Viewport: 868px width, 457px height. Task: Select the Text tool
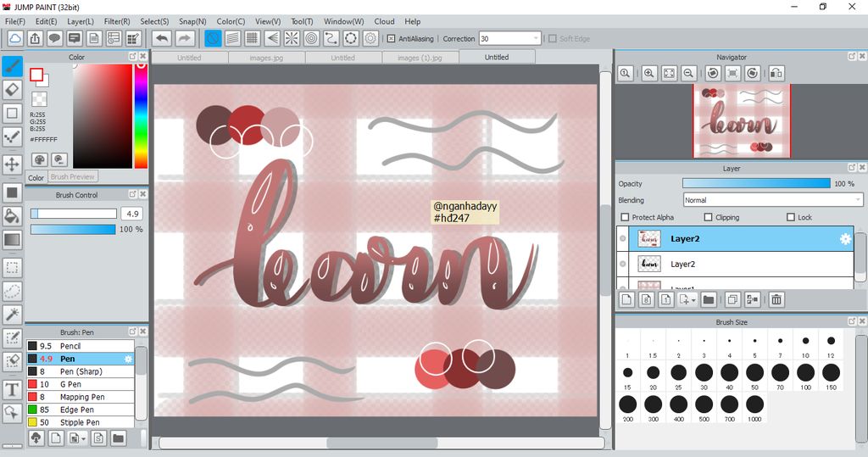(12, 390)
